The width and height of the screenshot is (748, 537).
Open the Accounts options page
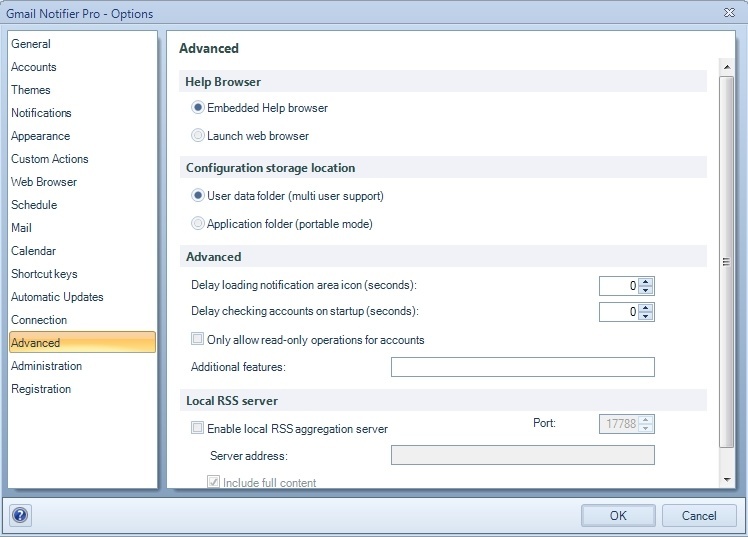[83, 67]
